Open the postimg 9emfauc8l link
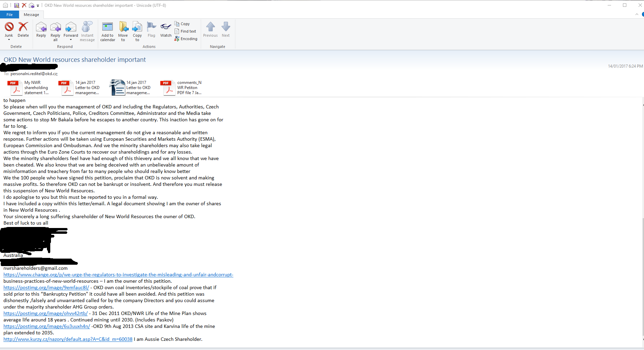Viewport: 644px width, 350px height. coord(46,287)
